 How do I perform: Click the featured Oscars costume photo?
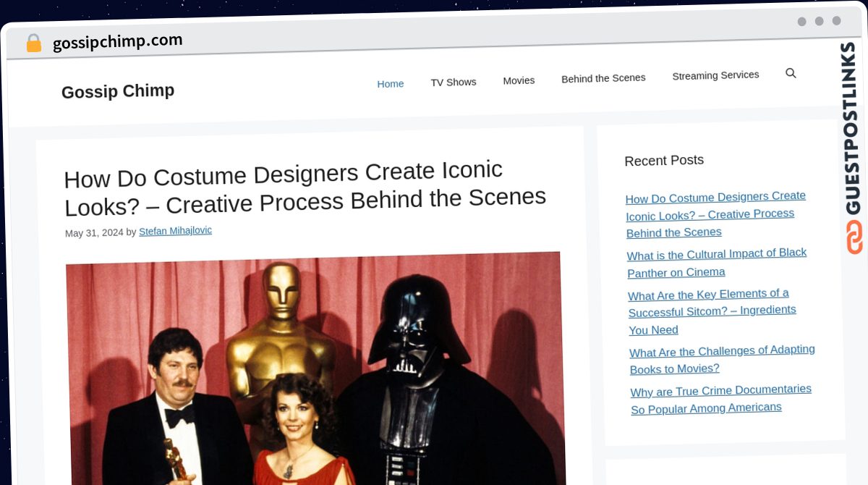pos(315,368)
